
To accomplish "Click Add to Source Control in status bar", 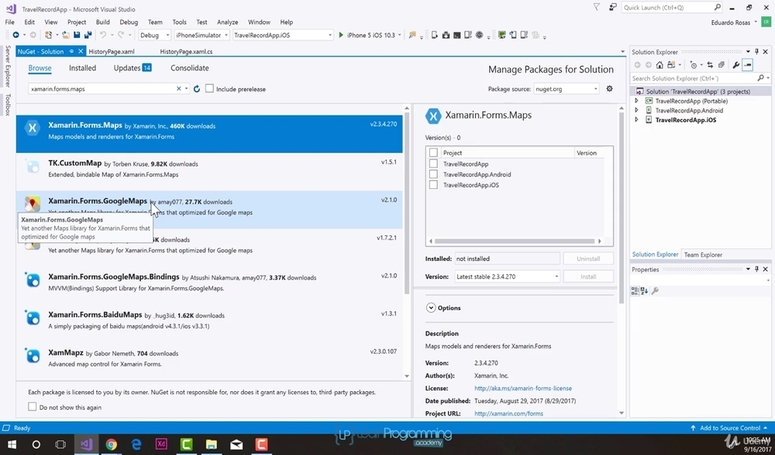I will click(x=729, y=428).
